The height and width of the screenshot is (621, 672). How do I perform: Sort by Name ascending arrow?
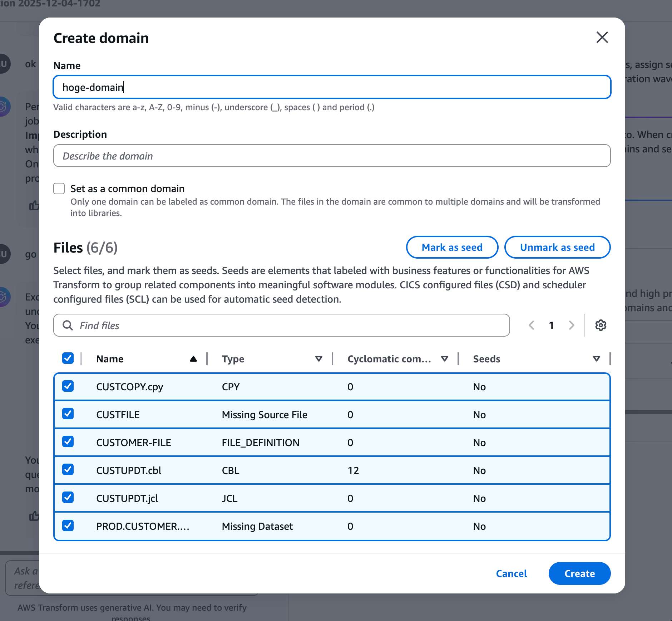pyautogui.click(x=193, y=359)
